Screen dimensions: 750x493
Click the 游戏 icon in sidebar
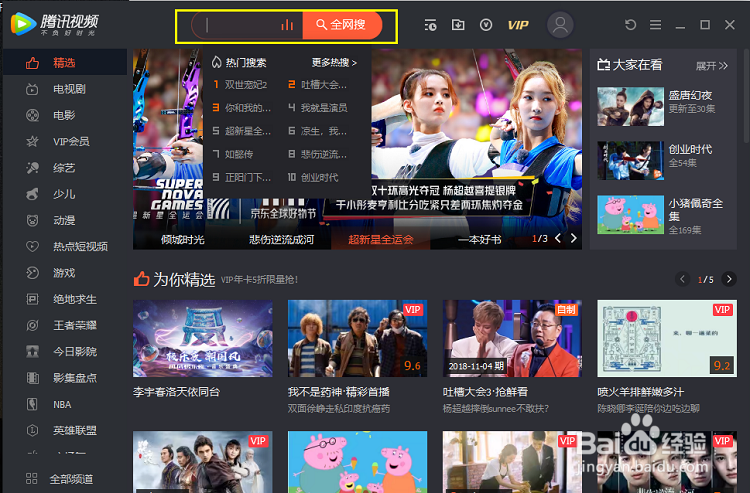[x=33, y=273]
